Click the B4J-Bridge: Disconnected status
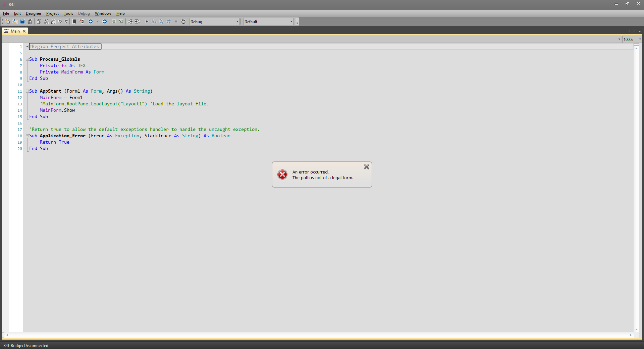This screenshot has height=349, width=644. click(26, 346)
